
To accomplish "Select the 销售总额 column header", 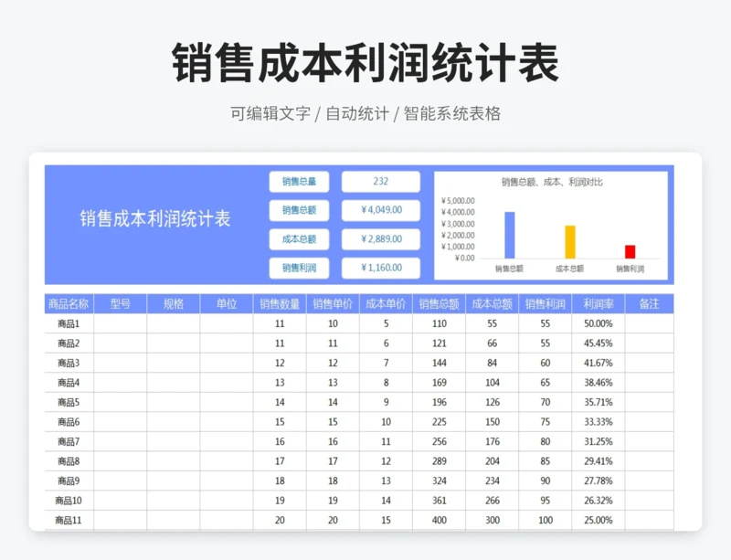I will 440,304.
